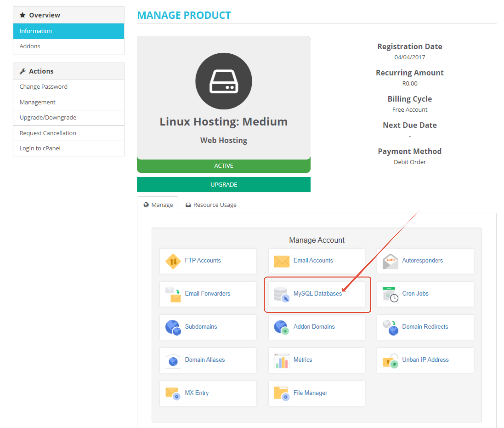504x428 pixels.
Task: Choose Request Cancellation action
Action: pos(48,133)
